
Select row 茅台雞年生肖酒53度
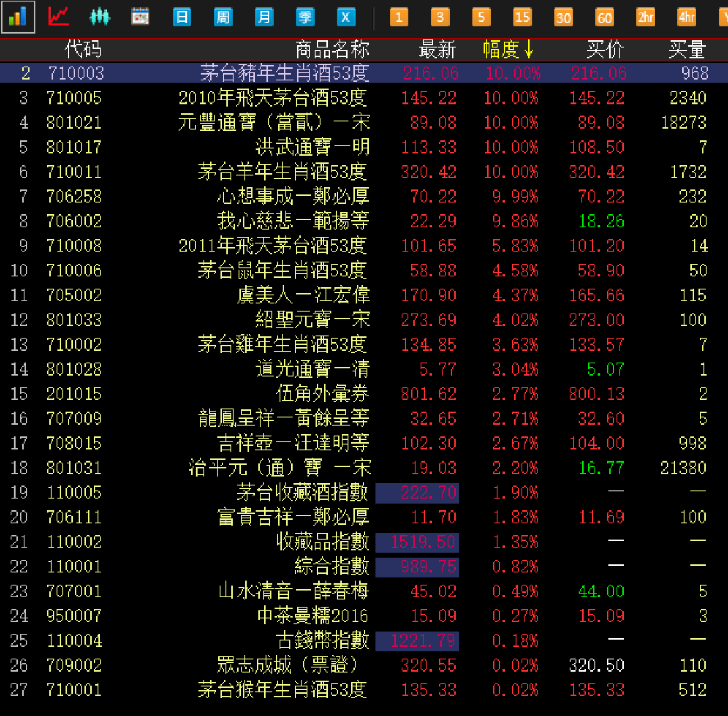(364, 345)
